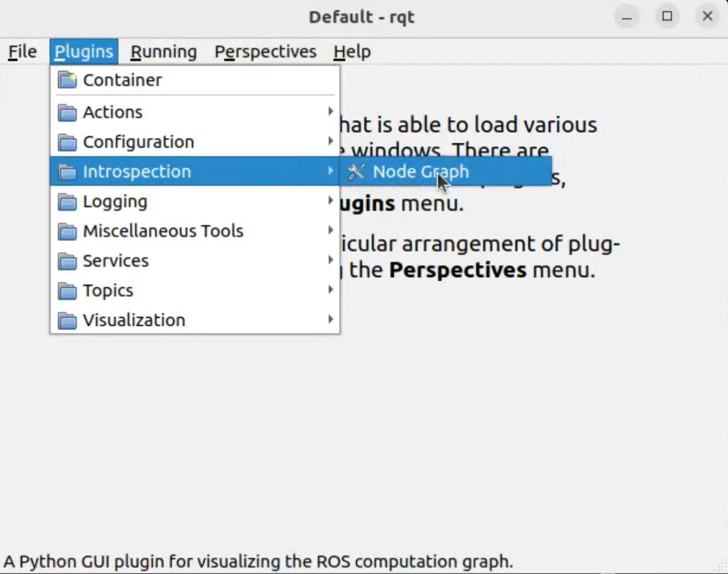
Task: Click the Topics folder icon
Action: tap(67, 291)
